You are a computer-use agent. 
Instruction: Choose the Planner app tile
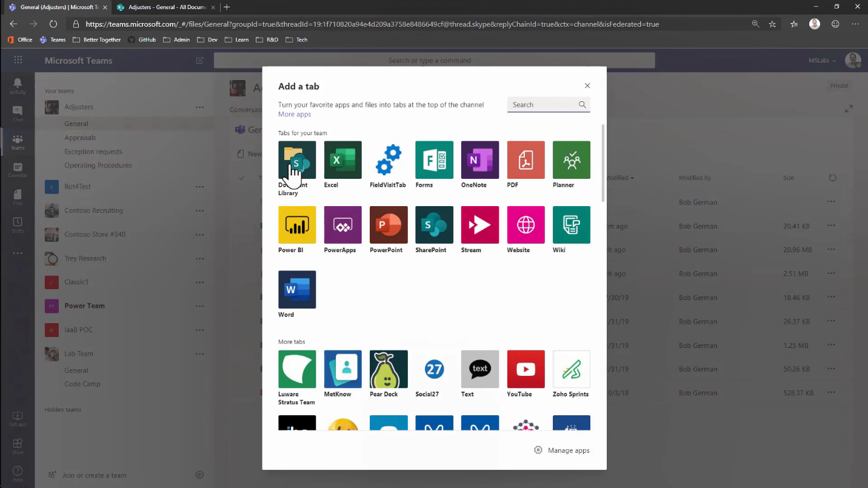point(572,160)
